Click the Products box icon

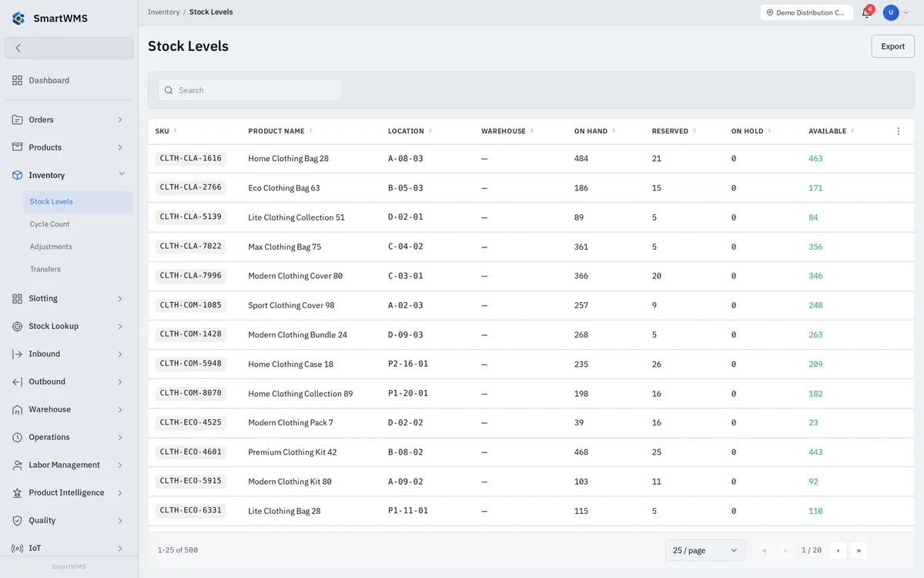click(17, 147)
